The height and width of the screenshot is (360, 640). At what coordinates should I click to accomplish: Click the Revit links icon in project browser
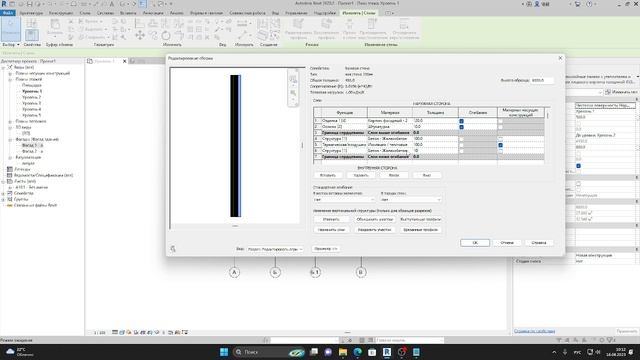point(10,205)
